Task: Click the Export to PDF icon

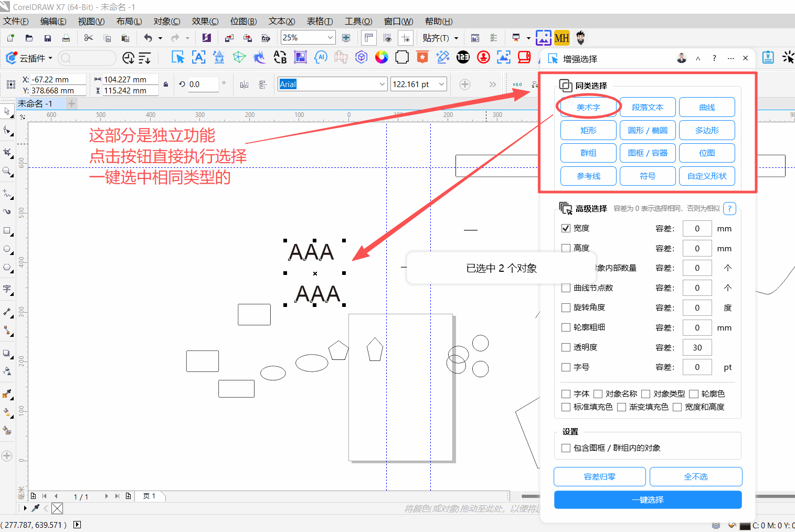Action: tap(266, 38)
